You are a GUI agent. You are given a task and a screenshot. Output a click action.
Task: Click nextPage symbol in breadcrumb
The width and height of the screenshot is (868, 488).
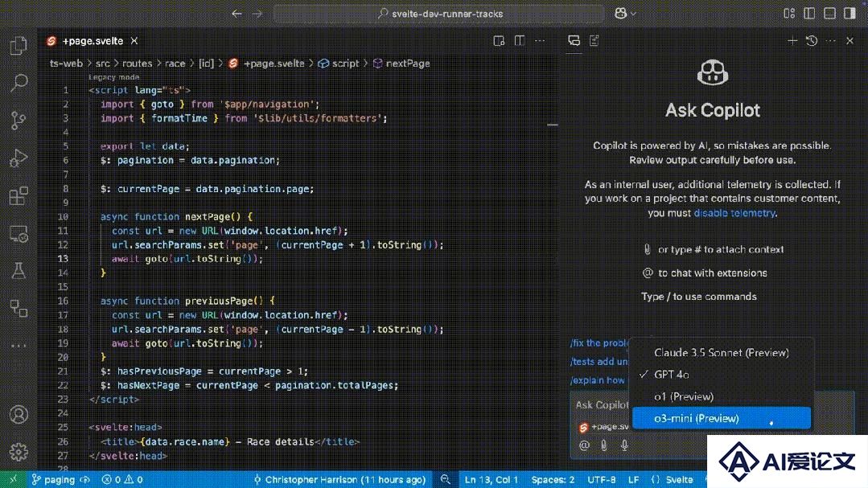coord(402,64)
